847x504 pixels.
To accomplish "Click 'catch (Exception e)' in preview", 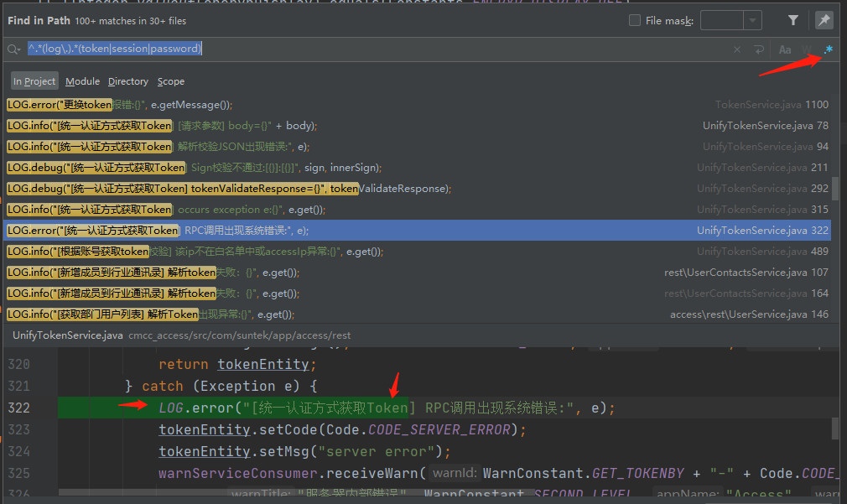I will pyautogui.click(x=221, y=387).
